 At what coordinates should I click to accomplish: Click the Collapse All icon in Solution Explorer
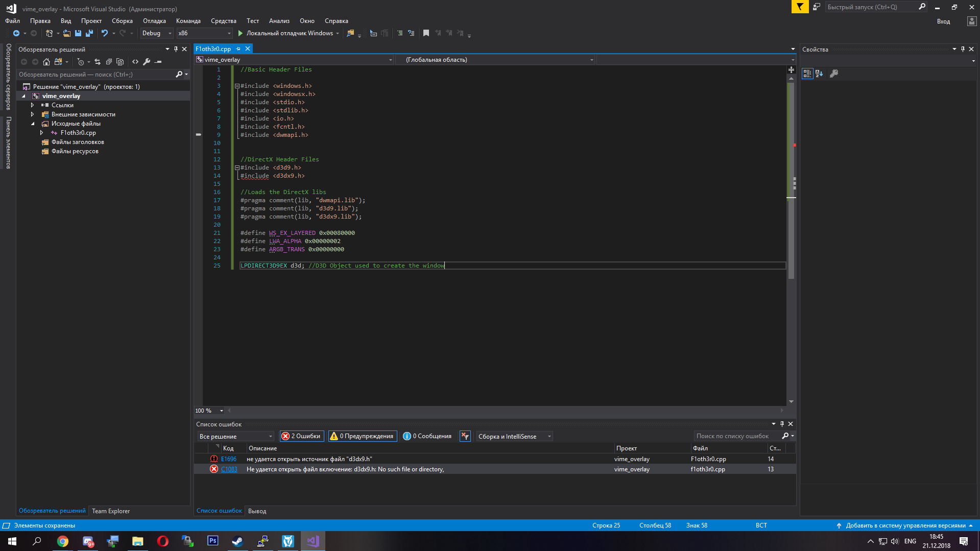pos(109,62)
